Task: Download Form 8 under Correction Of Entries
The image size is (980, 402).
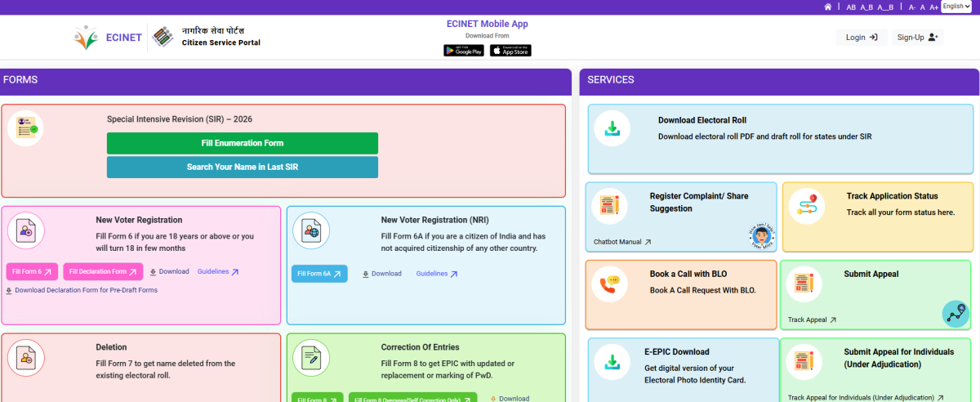Action: pos(510,399)
